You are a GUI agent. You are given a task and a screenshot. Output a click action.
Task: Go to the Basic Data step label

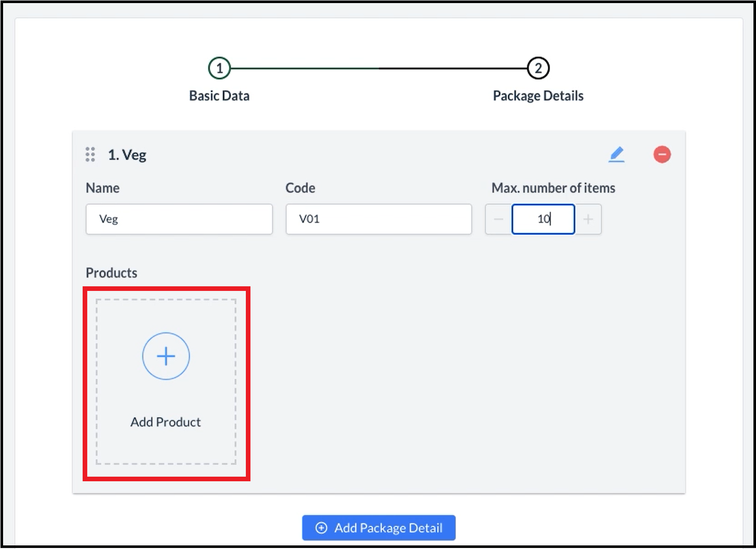(219, 96)
